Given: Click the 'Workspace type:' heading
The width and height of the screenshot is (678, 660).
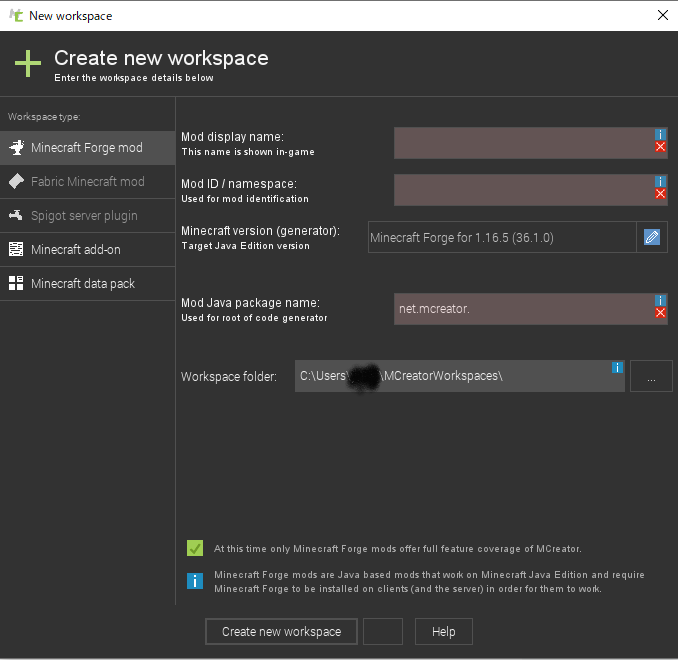Looking at the screenshot, I should click(44, 117).
